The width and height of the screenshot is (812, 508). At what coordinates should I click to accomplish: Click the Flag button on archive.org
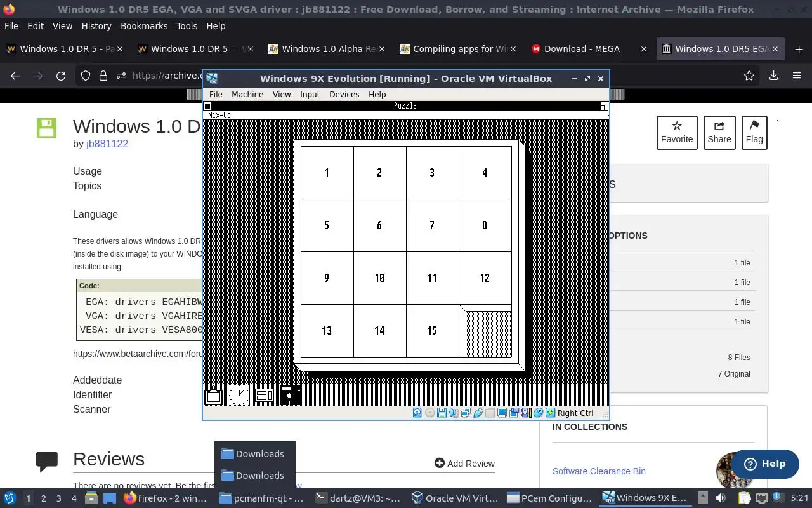754,132
